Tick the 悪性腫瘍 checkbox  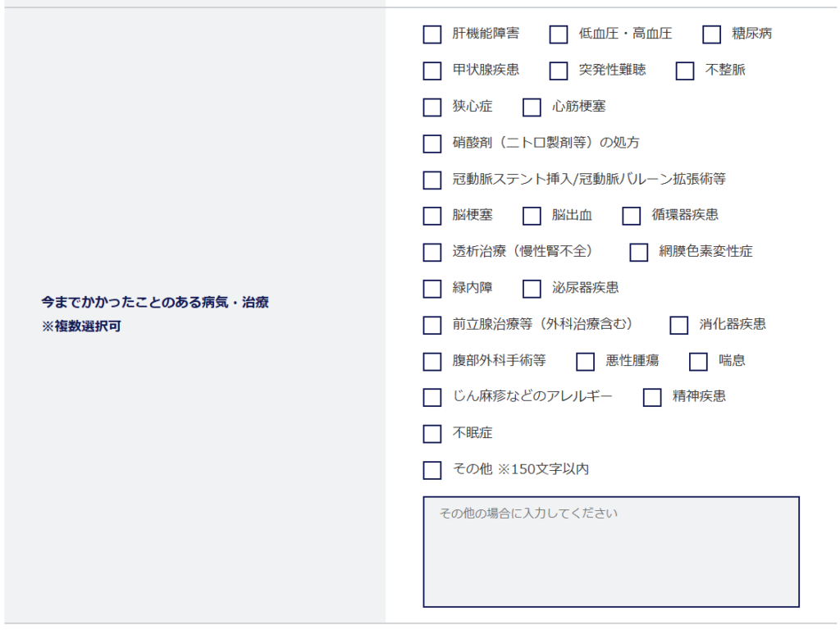585,362
